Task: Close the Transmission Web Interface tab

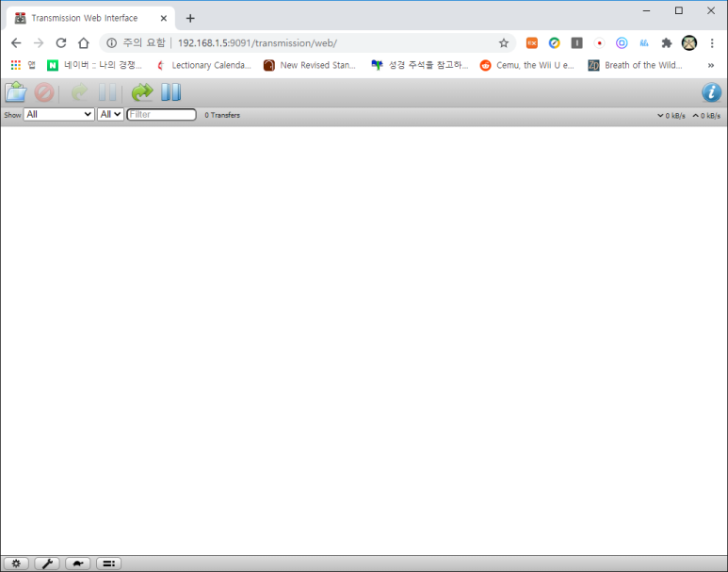Action: point(164,18)
